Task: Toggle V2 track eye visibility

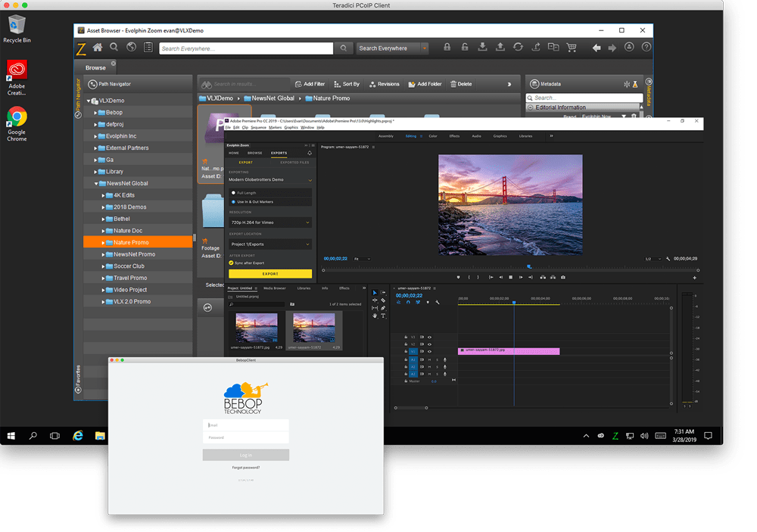Action: pos(429,344)
